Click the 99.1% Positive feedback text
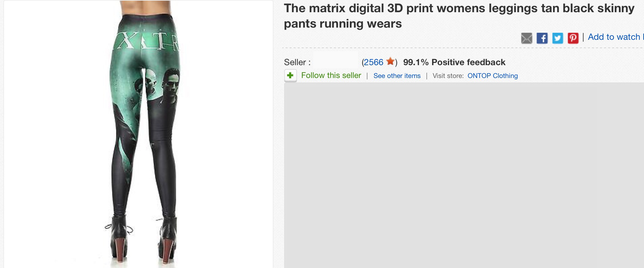This screenshot has width=644, height=268. pyautogui.click(x=454, y=62)
